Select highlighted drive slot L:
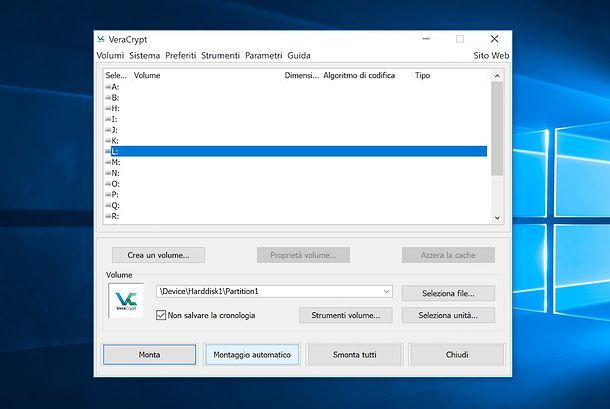Image resolution: width=610 pixels, height=409 pixels. [296, 151]
